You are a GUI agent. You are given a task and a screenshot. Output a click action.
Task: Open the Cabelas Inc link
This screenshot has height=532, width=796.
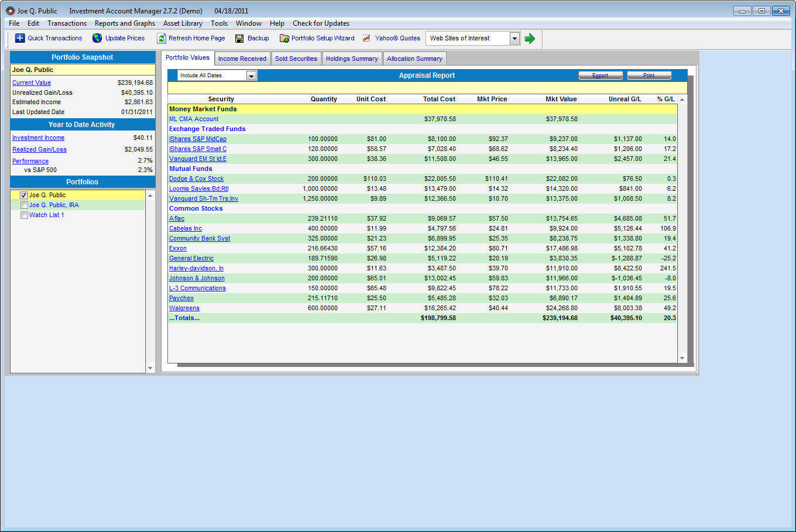coord(186,229)
